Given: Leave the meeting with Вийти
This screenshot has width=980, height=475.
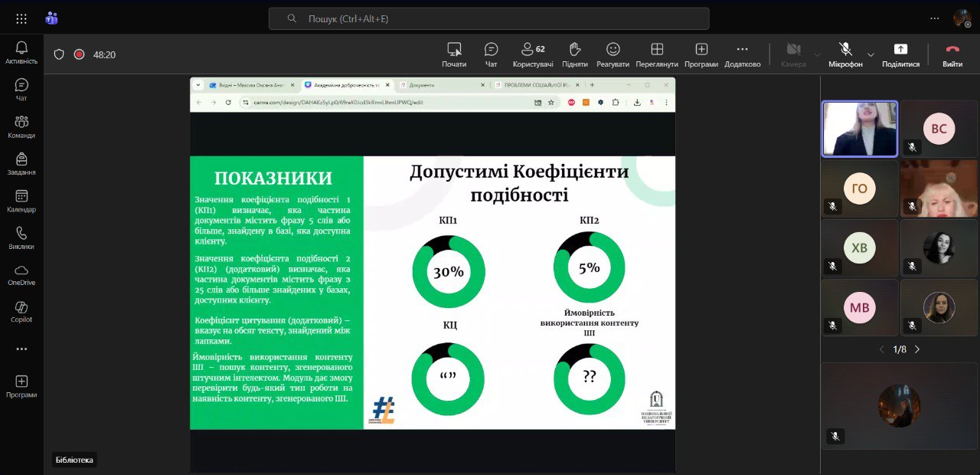Looking at the screenshot, I should tap(952, 54).
